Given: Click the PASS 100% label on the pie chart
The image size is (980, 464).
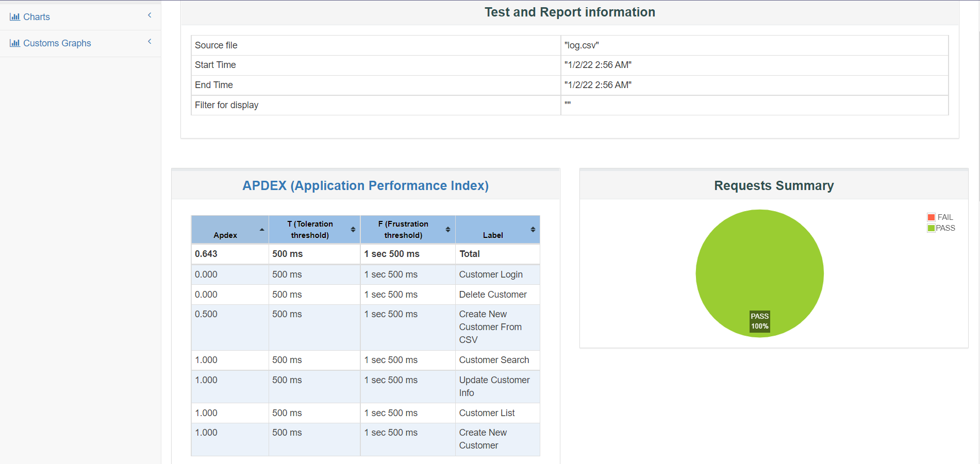Looking at the screenshot, I should [759, 321].
